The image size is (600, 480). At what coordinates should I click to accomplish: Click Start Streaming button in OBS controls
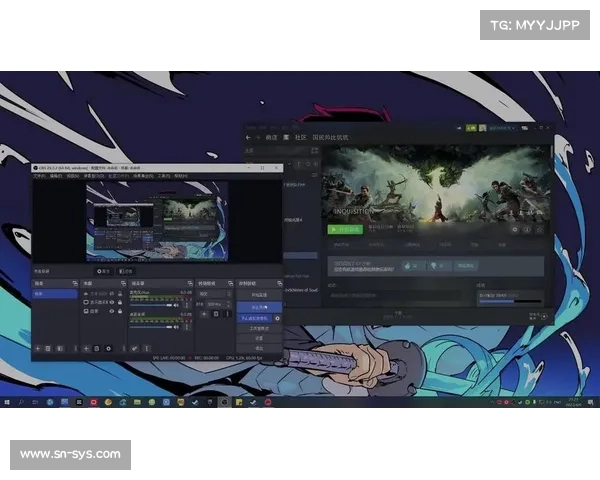tap(259, 296)
